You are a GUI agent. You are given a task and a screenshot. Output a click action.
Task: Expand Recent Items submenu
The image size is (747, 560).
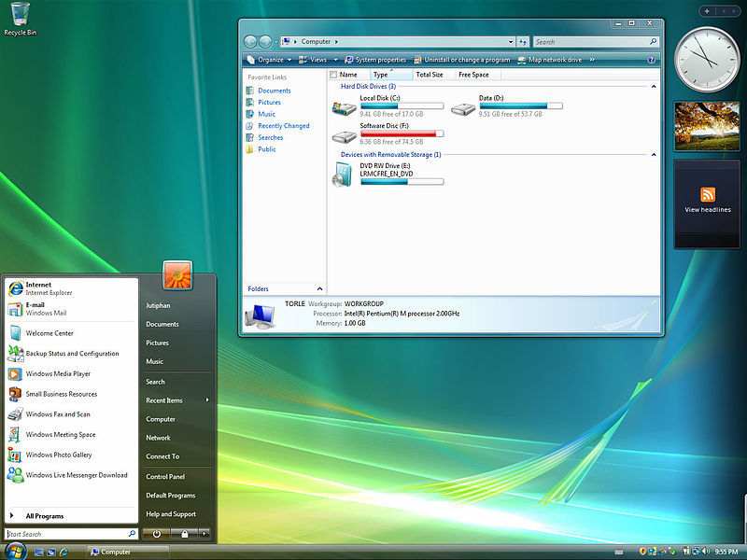tap(176, 400)
